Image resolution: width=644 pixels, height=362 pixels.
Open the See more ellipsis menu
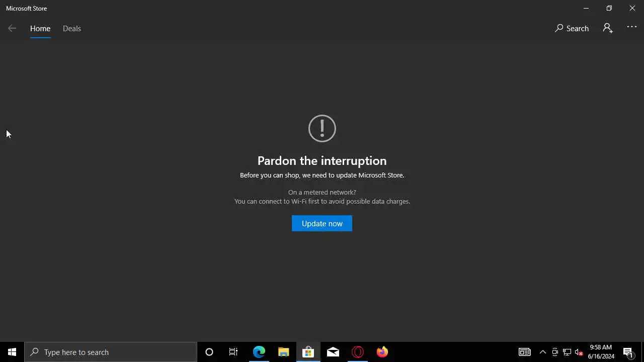[x=632, y=27]
